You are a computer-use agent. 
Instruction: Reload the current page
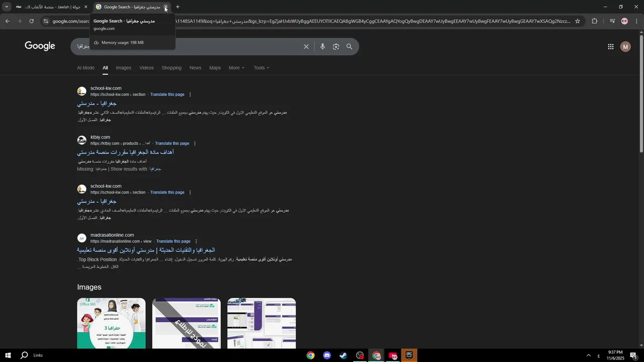[x=31, y=21]
